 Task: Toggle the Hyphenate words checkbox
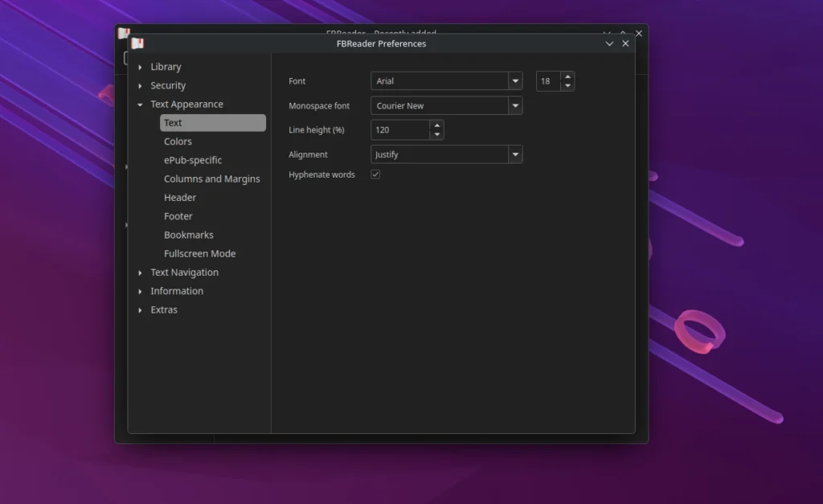(x=375, y=174)
